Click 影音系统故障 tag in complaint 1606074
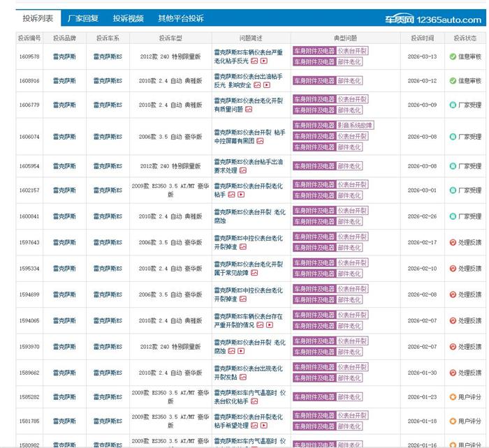 pos(355,126)
